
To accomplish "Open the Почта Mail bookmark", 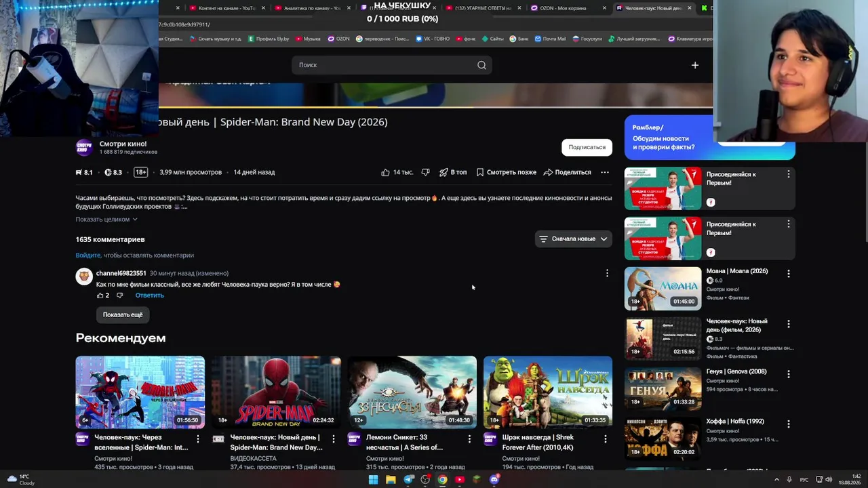I will coord(550,39).
